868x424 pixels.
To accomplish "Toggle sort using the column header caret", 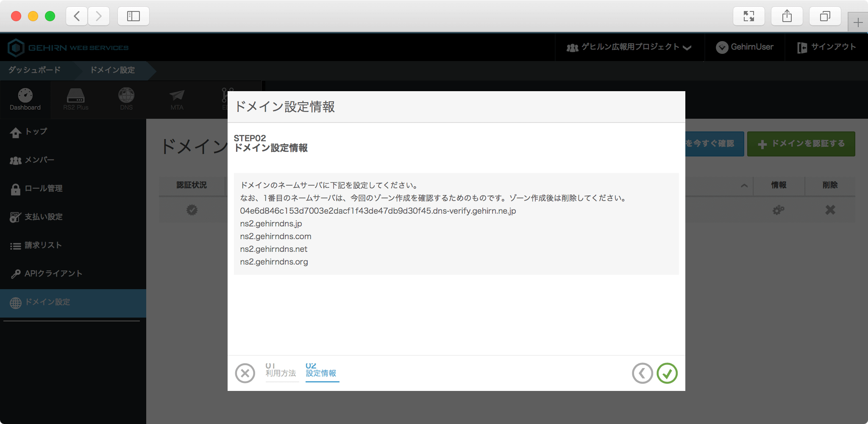I will (744, 186).
